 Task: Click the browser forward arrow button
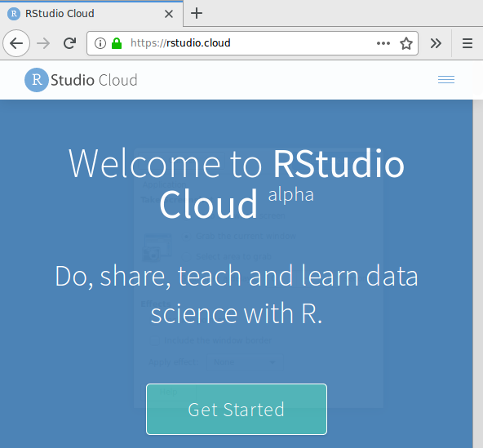[x=43, y=43]
